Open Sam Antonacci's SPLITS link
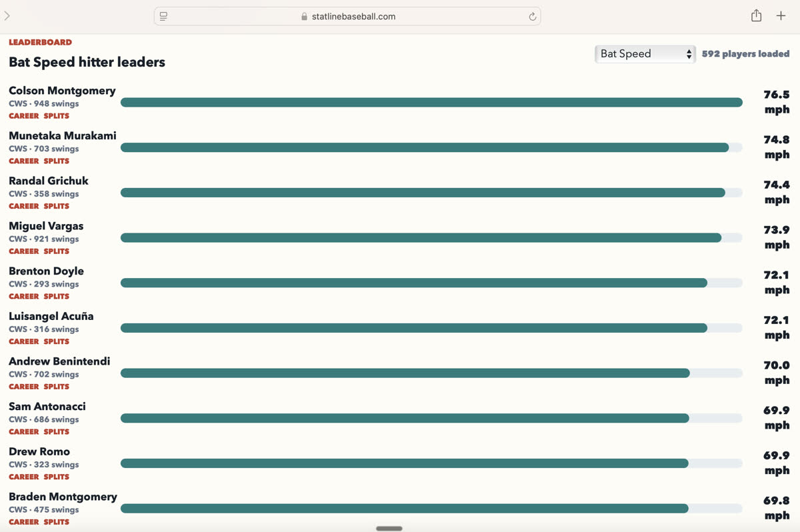This screenshot has height=532, width=800. pos(57,432)
